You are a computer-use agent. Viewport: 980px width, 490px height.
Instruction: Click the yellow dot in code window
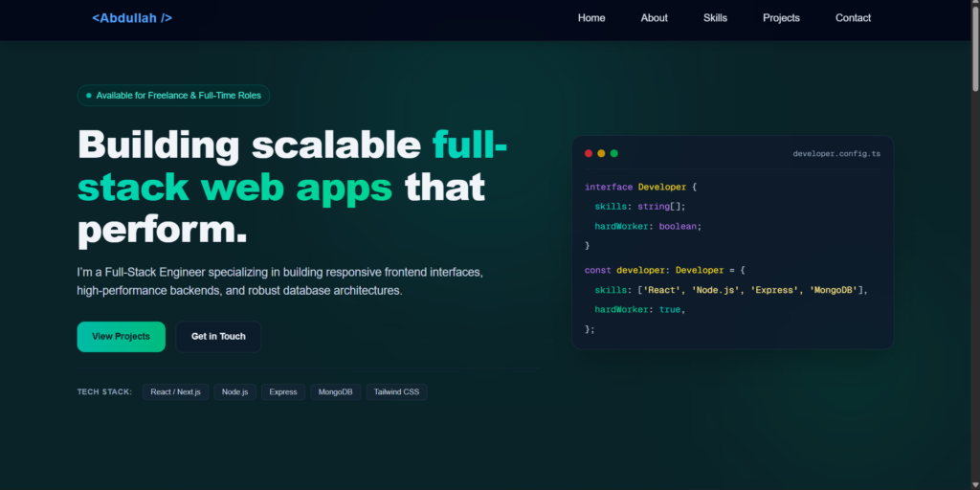click(x=601, y=153)
